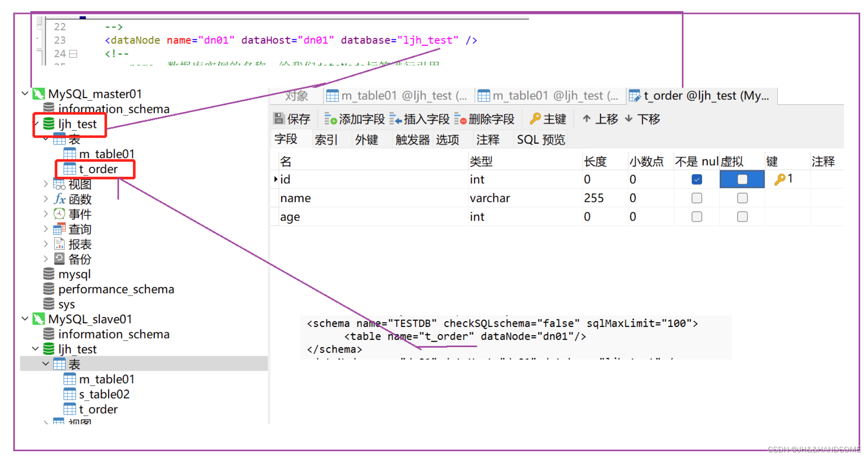Expand the Reports (报表) node
The image size is (868, 457).
click(x=45, y=244)
